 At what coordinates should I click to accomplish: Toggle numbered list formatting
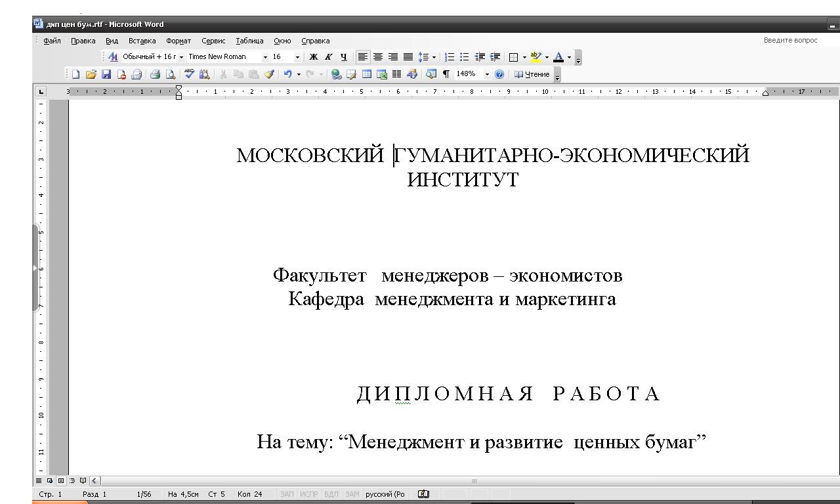(450, 57)
